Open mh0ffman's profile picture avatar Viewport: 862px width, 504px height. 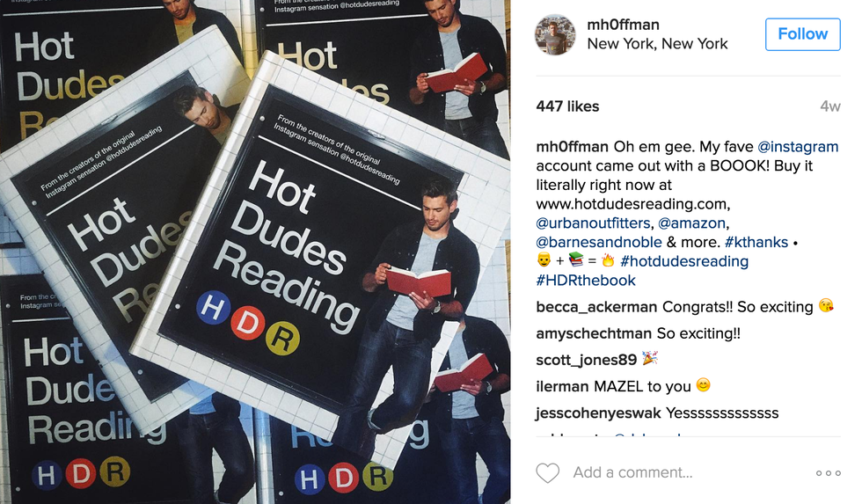555,34
